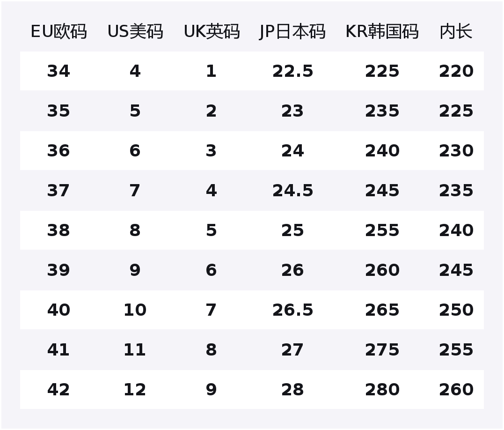Screen dimensions: 504x430
Task: Select EU size 34 cell
Action: tap(58, 71)
